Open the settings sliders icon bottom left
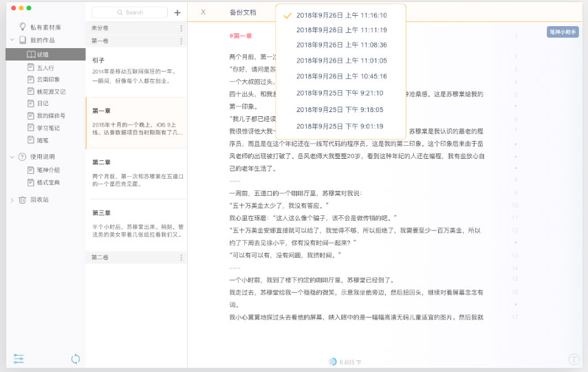588x372 pixels. [x=19, y=359]
